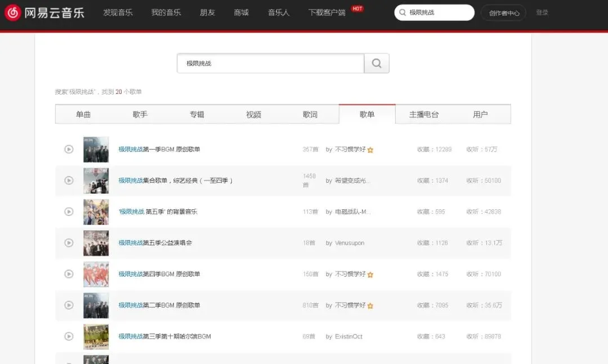The width and height of the screenshot is (608, 364).
Task: Switch to the 主播电台 tab
Action: 424,114
